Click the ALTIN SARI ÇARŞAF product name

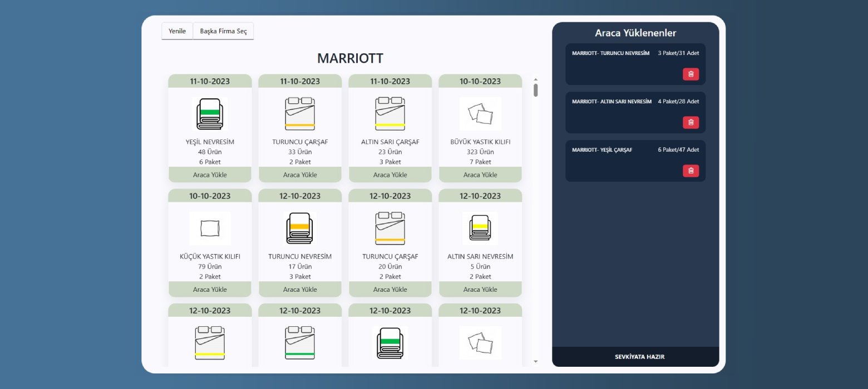pyautogui.click(x=390, y=142)
